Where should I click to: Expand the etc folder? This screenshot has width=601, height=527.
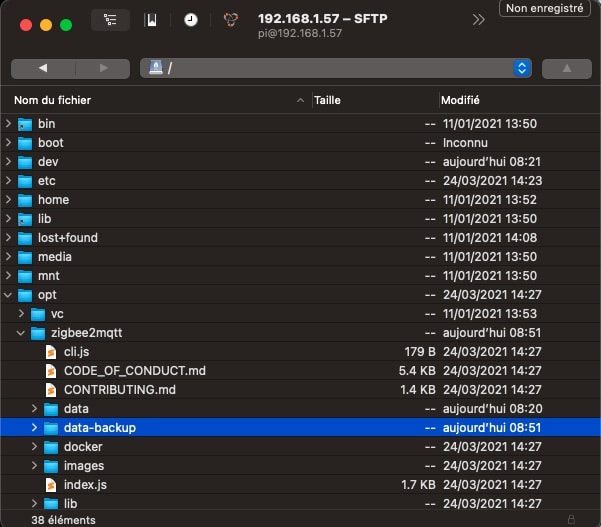pos(9,181)
